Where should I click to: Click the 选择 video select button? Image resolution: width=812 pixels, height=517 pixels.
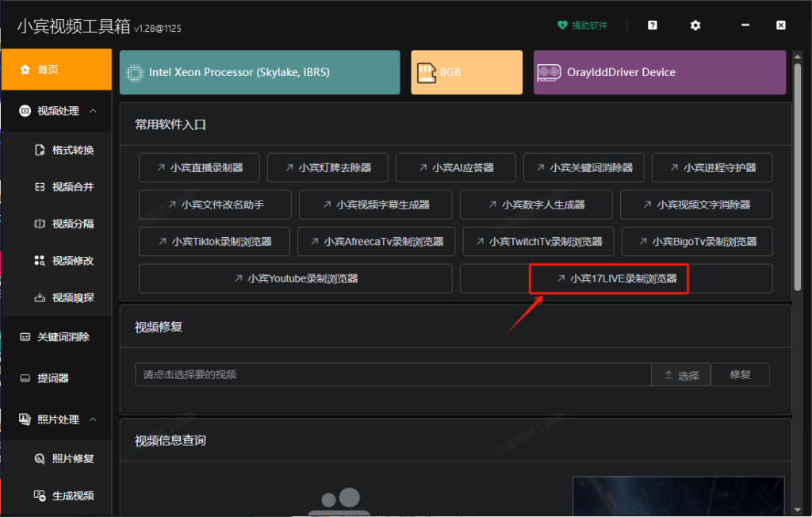point(680,374)
